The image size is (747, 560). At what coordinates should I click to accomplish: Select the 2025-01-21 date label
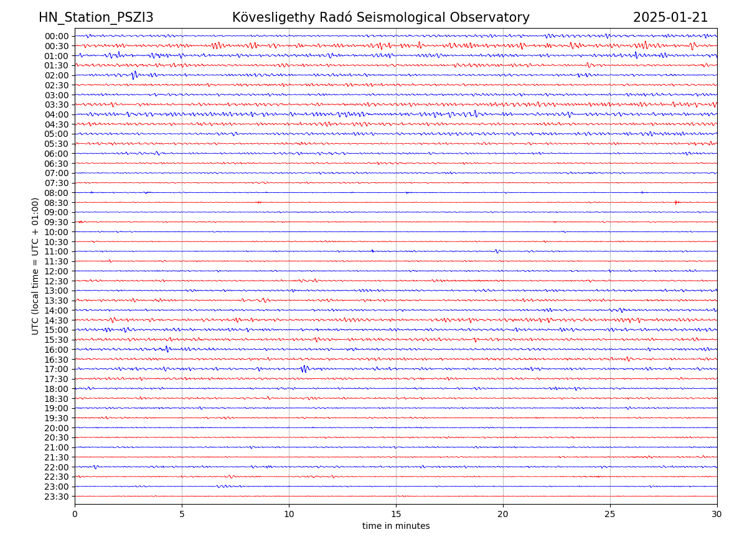670,18
